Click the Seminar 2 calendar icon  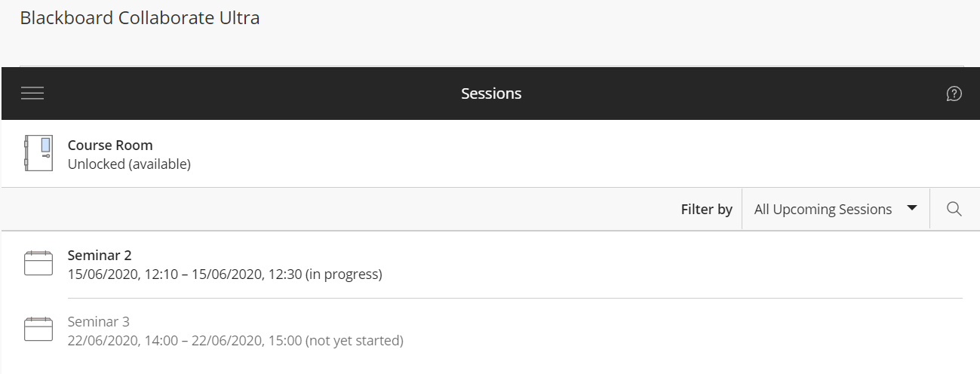pyautogui.click(x=38, y=264)
